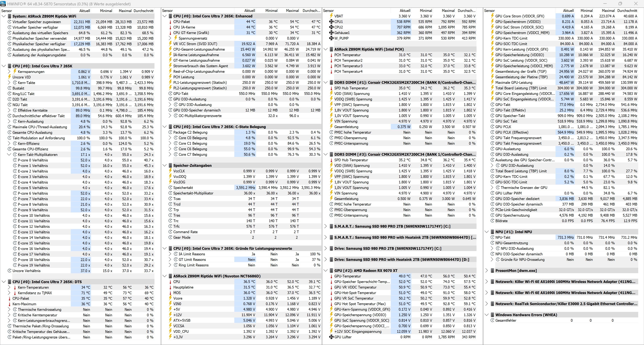Screen dimensions: 644x345
Task: Click the Sensor column header in second panel
Action: click(x=167, y=11)
